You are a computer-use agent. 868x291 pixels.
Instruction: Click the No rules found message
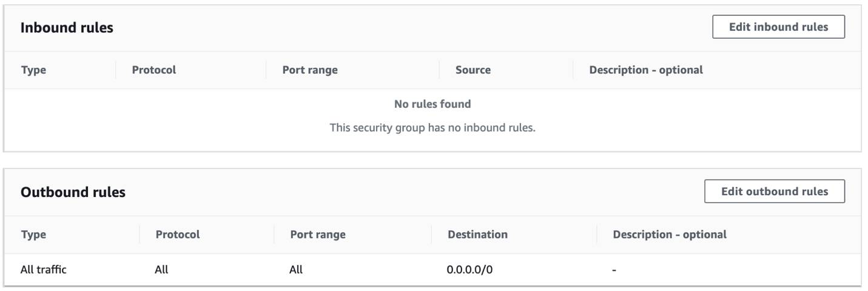click(432, 104)
